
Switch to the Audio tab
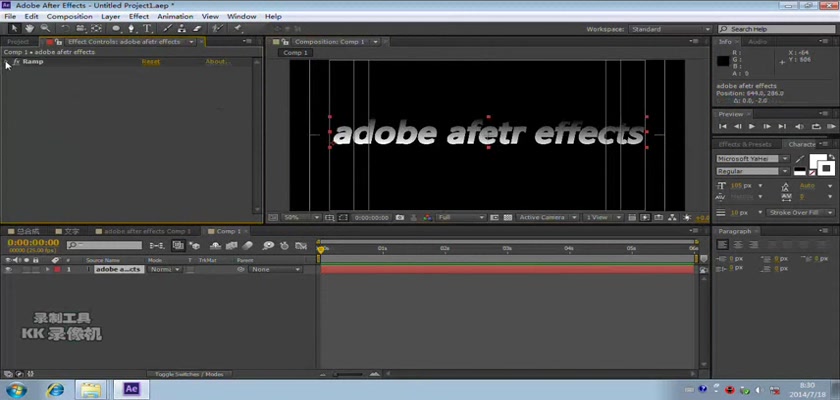757,42
